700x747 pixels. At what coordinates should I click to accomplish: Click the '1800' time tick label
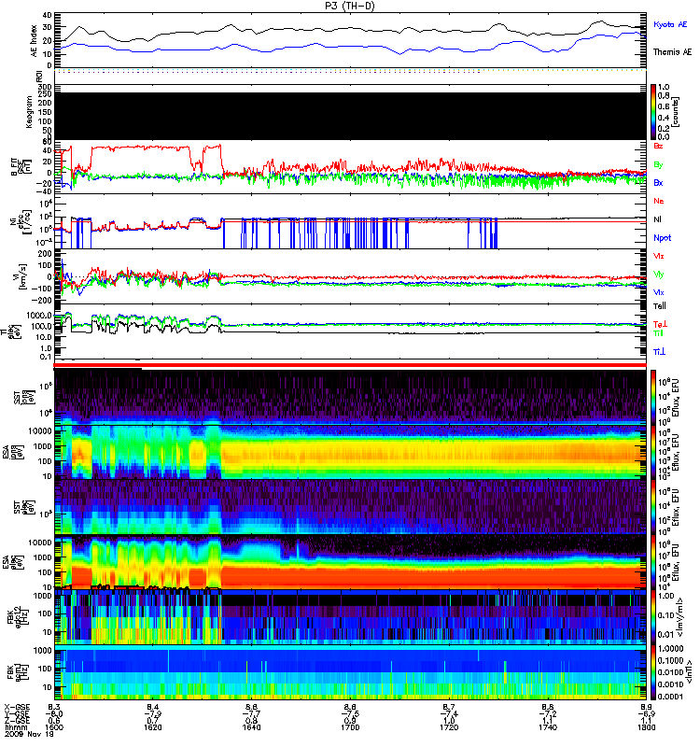tap(646, 727)
